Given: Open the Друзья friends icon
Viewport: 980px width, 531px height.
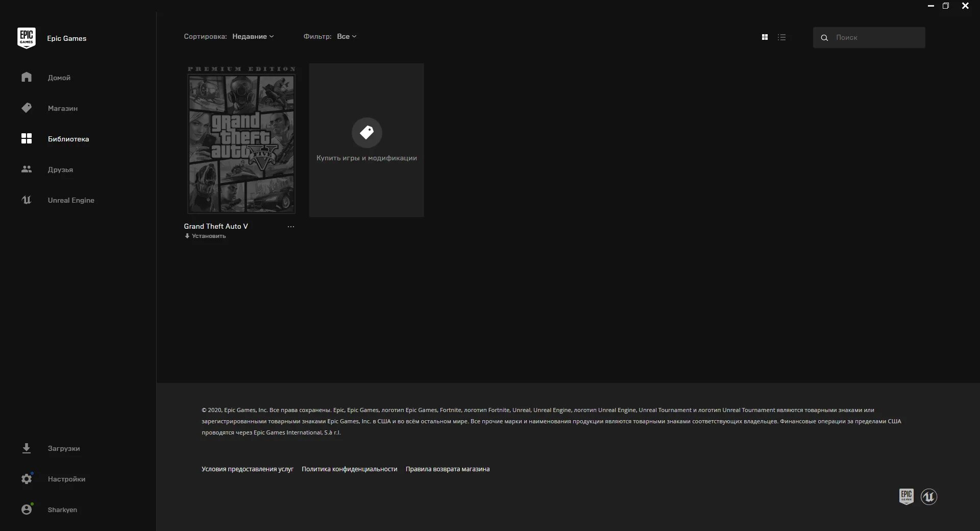Looking at the screenshot, I should pos(27,169).
